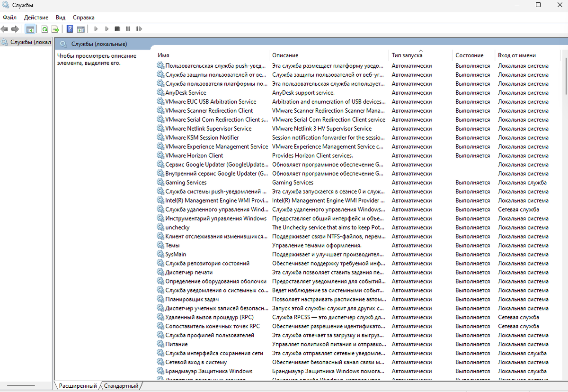The width and height of the screenshot is (568, 392).
Task: Click 'Сетевая служба' in the Служба удаленного управления row
Action: 518,210
